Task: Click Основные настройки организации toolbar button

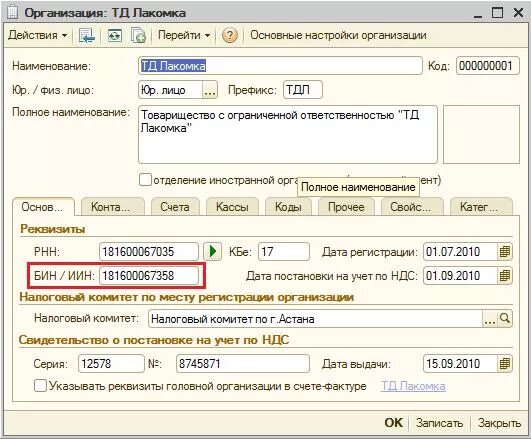Action: [338, 35]
